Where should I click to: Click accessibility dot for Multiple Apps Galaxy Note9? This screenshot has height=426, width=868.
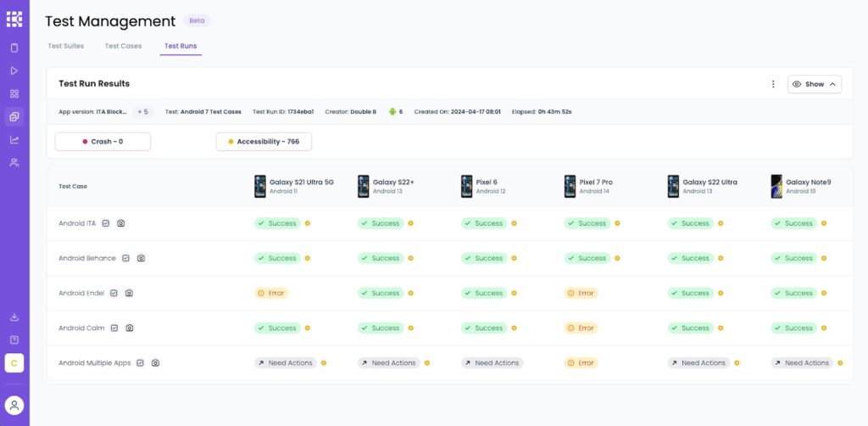click(840, 363)
